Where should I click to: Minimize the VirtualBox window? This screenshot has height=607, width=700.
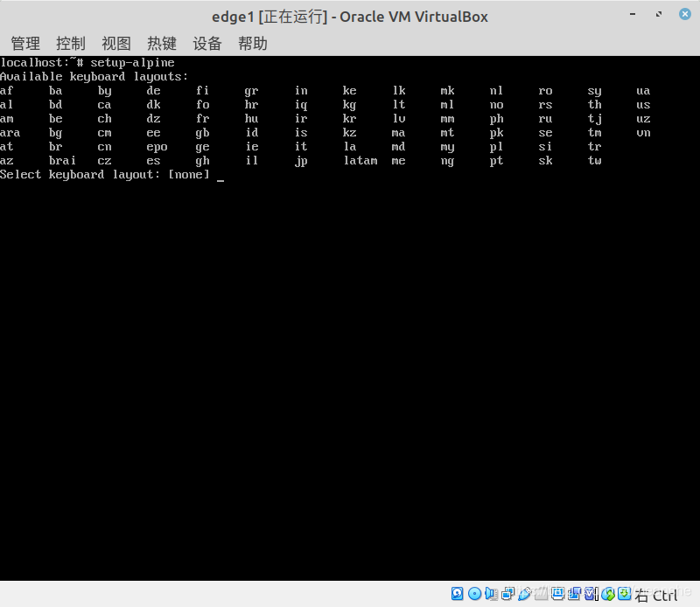(633, 14)
